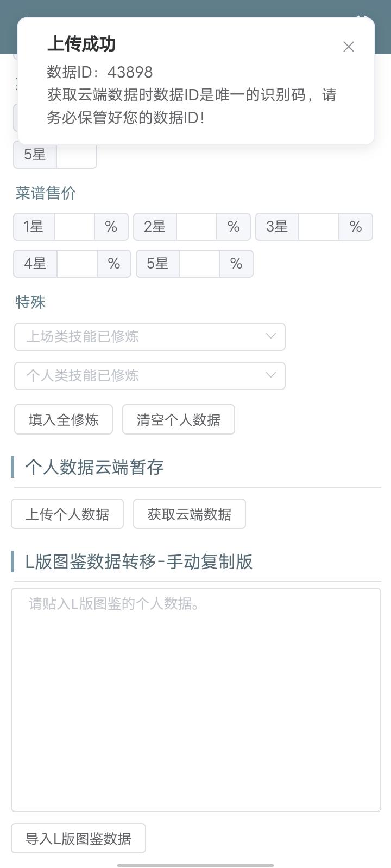The width and height of the screenshot is (391, 868).
Task: Click the % sign beside 1星 price field
Action: click(111, 227)
